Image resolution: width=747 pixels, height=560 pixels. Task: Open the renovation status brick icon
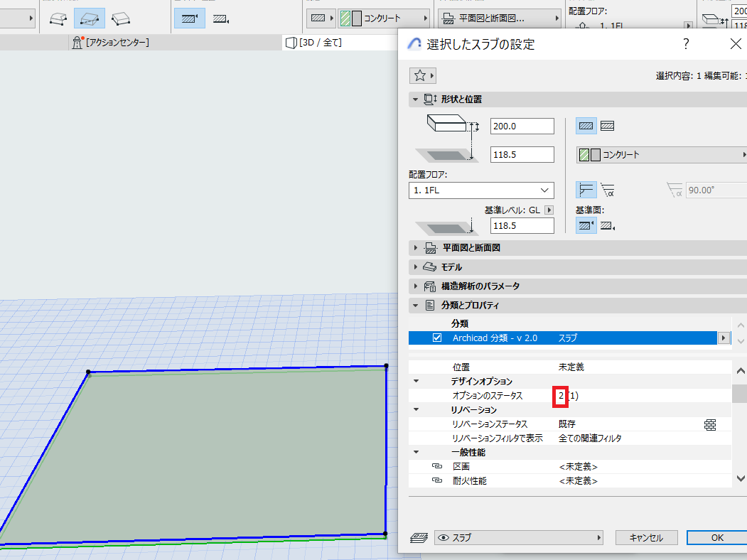(x=710, y=424)
